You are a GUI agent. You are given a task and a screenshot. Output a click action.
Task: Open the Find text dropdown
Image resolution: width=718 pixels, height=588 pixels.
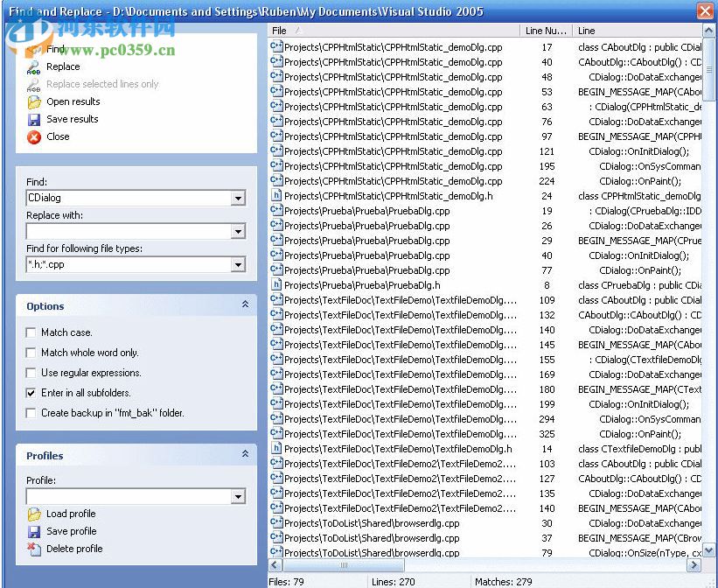click(x=237, y=198)
